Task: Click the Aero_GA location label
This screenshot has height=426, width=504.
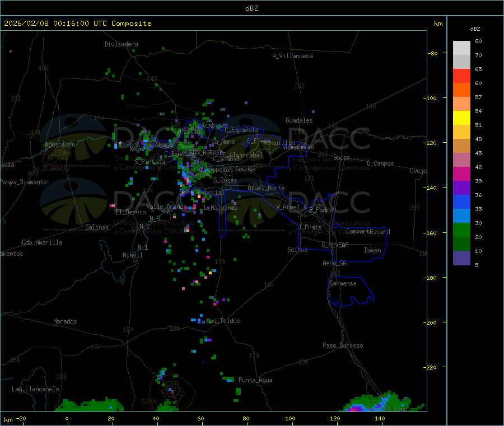Action: 335,263
